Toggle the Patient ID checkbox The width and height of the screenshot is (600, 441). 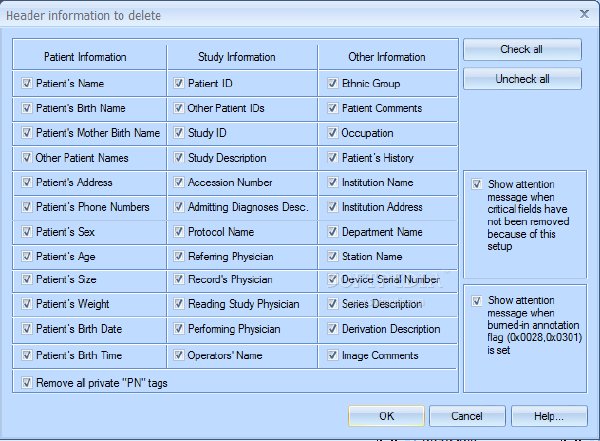coord(179,83)
